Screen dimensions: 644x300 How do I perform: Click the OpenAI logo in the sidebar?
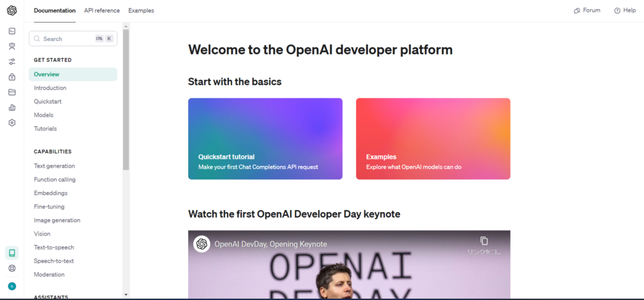[x=12, y=11]
